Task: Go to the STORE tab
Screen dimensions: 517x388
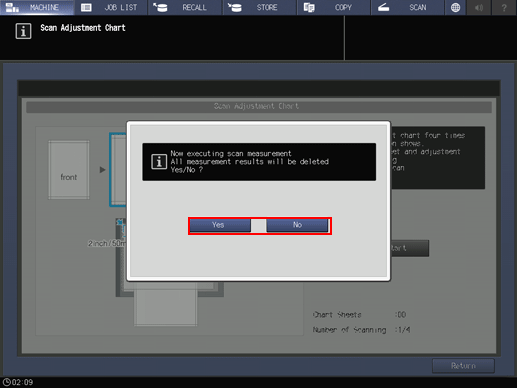Action: coord(259,7)
